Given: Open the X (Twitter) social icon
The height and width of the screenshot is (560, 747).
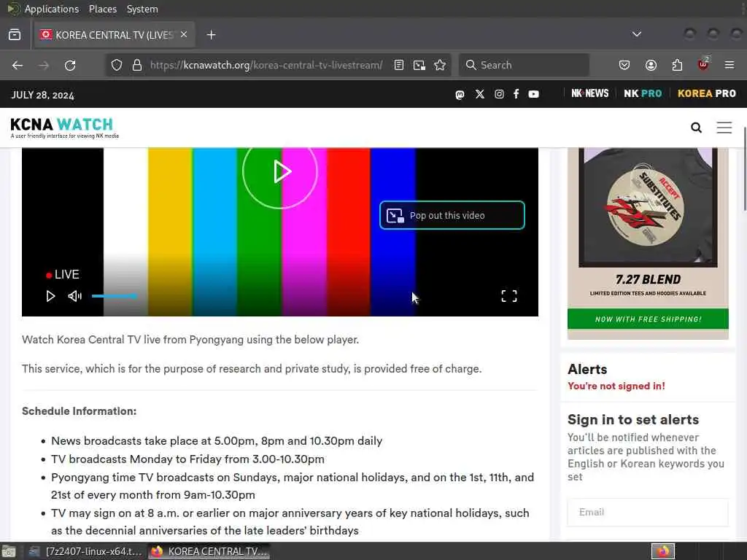Looking at the screenshot, I should coord(480,94).
